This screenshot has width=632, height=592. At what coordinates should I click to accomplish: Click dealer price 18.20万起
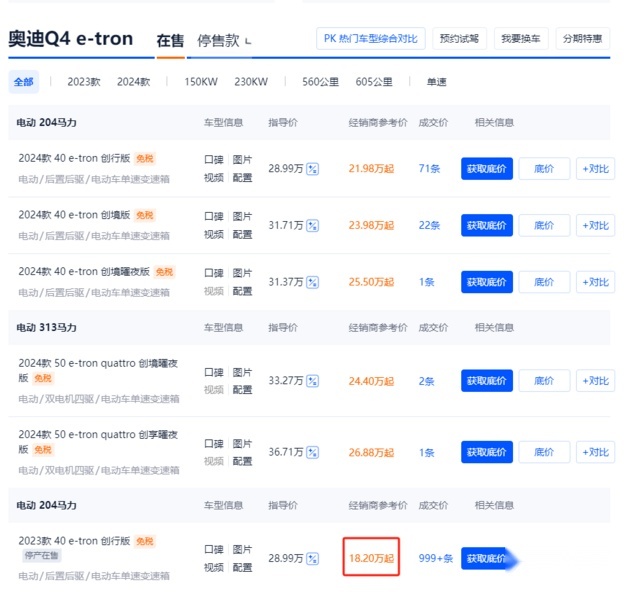(x=371, y=559)
